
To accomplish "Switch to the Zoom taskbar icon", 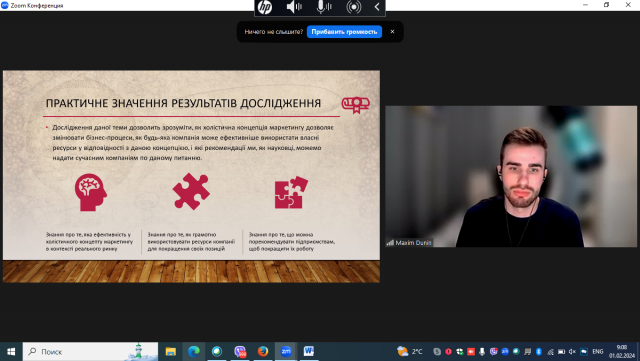I will [286, 351].
